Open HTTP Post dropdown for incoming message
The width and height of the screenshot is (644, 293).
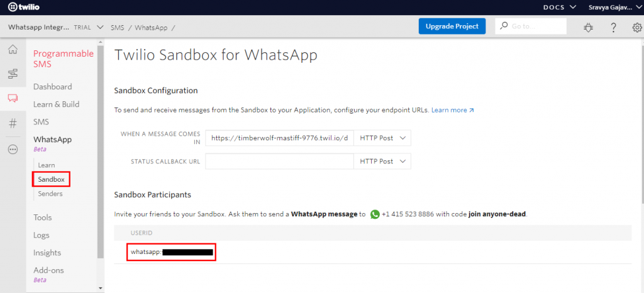[382, 138]
